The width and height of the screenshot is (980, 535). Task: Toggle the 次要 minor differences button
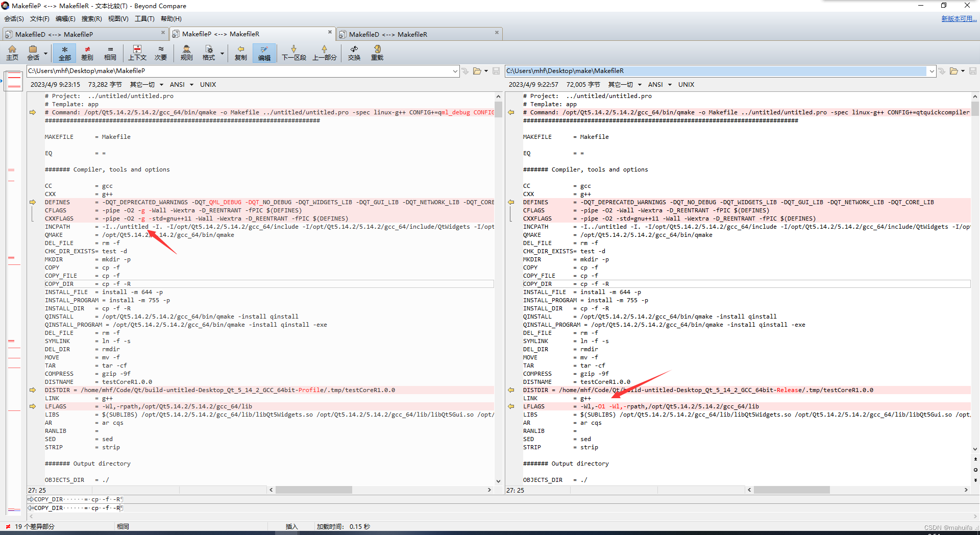click(x=161, y=53)
